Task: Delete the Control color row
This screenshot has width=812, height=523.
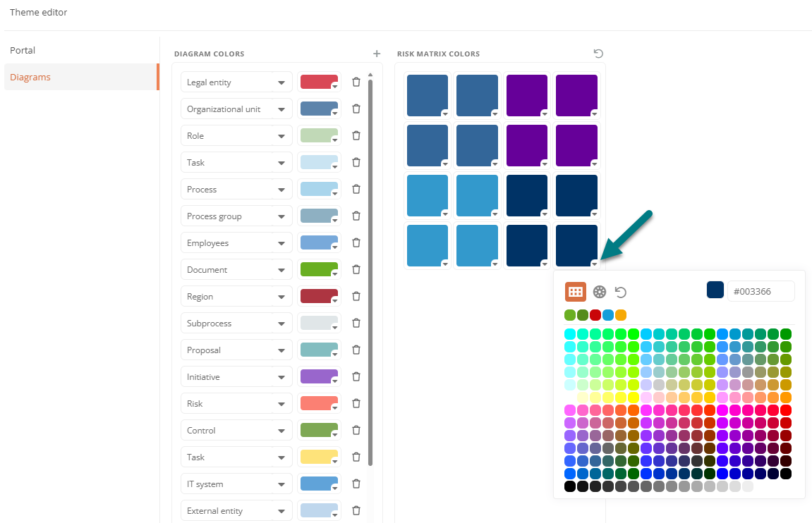Action: point(356,431)
